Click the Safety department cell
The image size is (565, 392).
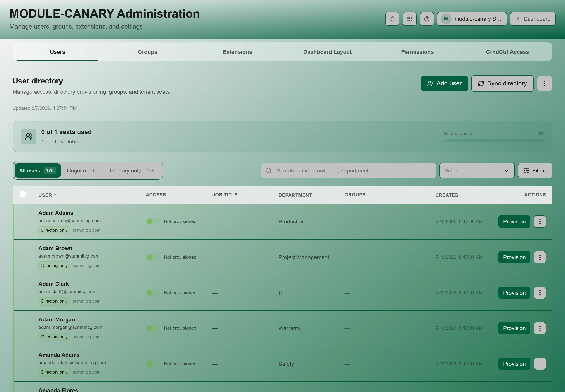pyautogui.click(x=286, y=364)
